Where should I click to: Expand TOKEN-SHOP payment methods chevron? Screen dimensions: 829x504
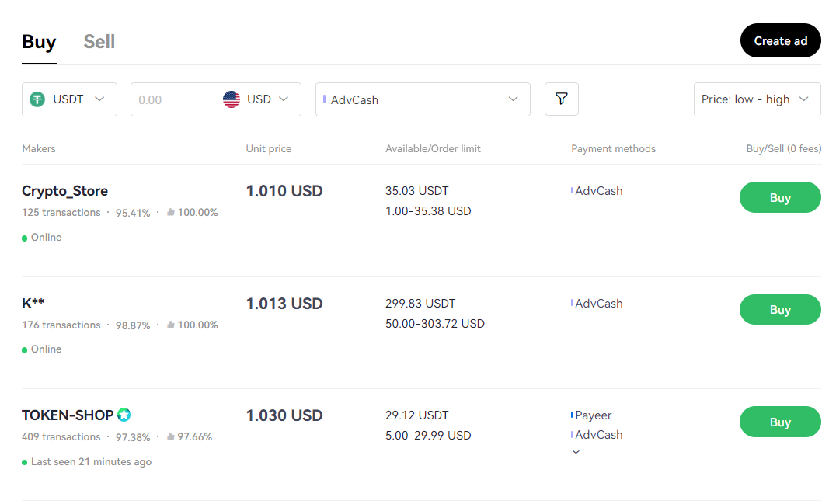(x=576, y=452)
